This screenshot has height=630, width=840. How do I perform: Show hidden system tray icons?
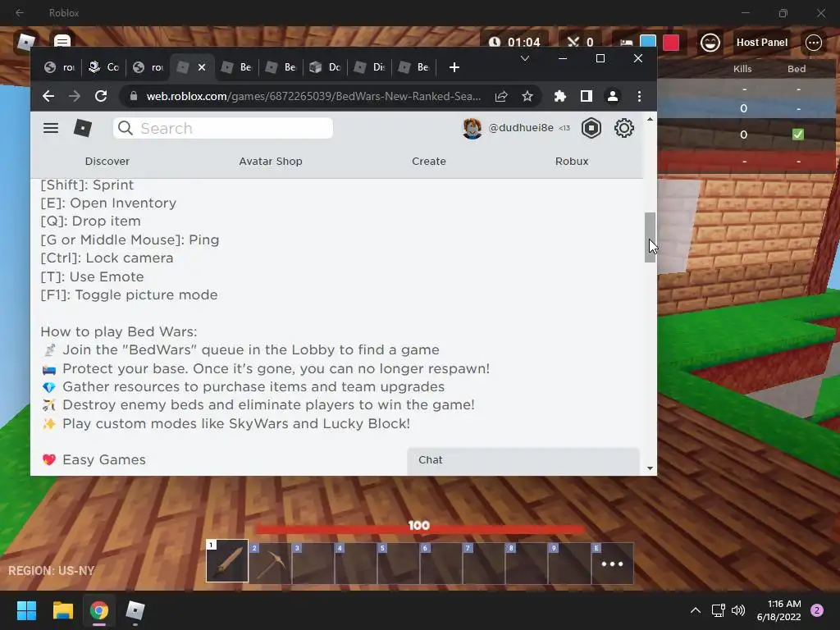tap(696, 610)
